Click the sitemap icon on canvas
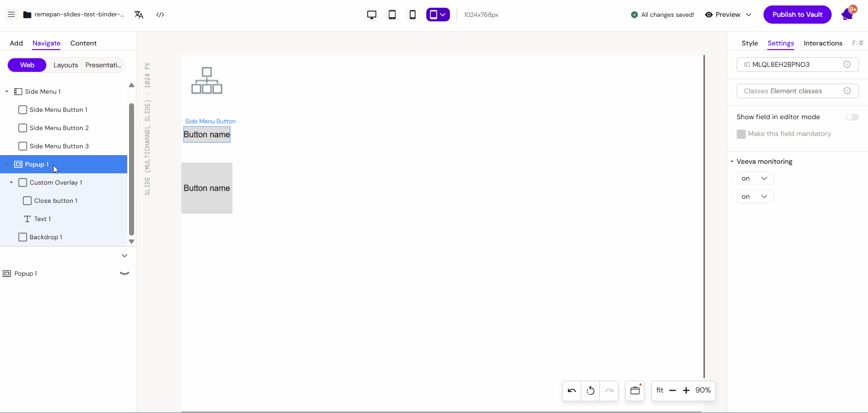Image resolution: width=868 pixels, height=413 pixels. pyautogui.click(x=207, y=81)
